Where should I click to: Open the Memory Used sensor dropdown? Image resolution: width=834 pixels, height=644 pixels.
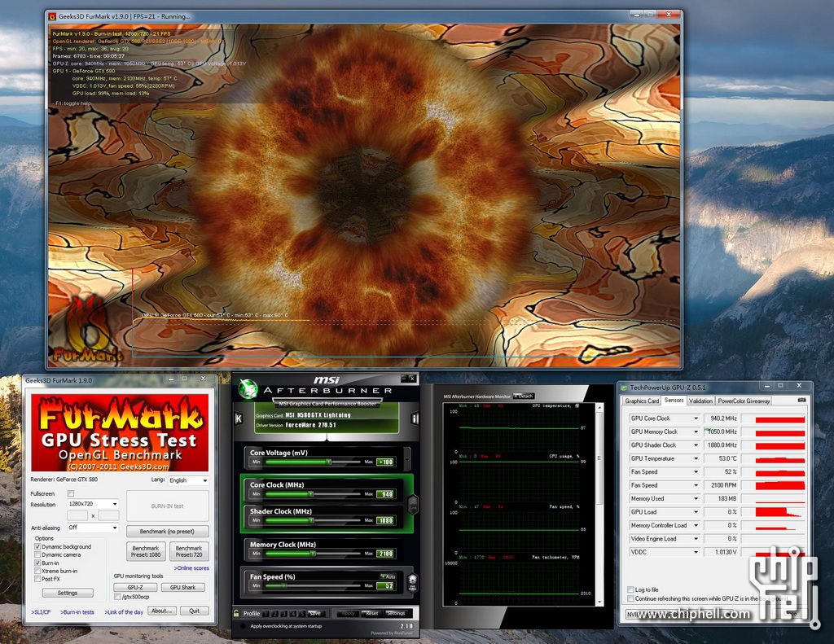696,498
